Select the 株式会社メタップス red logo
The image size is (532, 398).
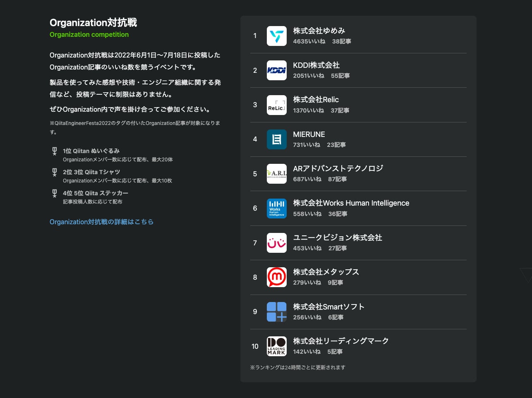pyautogui.click(x=276, y=277)
